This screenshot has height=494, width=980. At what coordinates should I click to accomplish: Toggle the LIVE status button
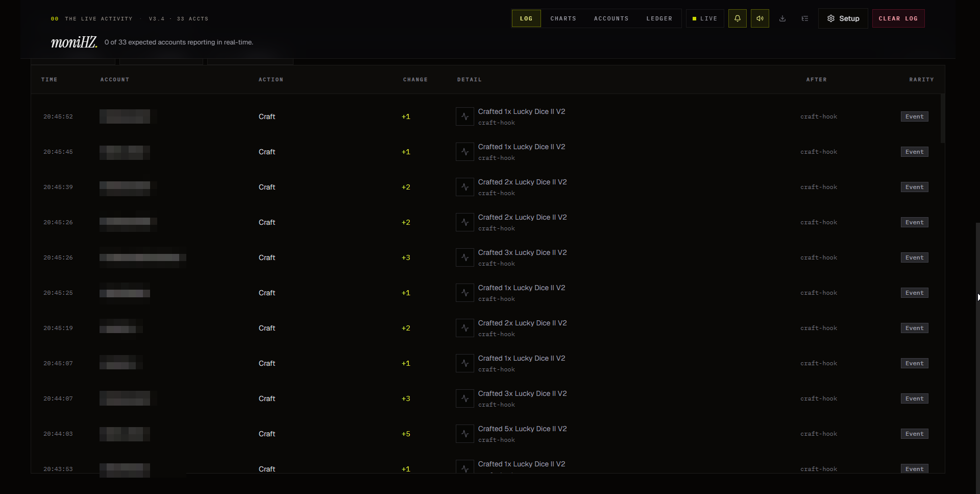click(705, 18)
